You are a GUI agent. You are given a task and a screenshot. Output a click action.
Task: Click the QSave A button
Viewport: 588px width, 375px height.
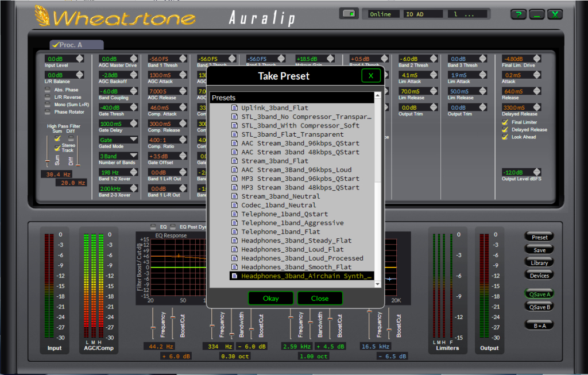[539, 295]
